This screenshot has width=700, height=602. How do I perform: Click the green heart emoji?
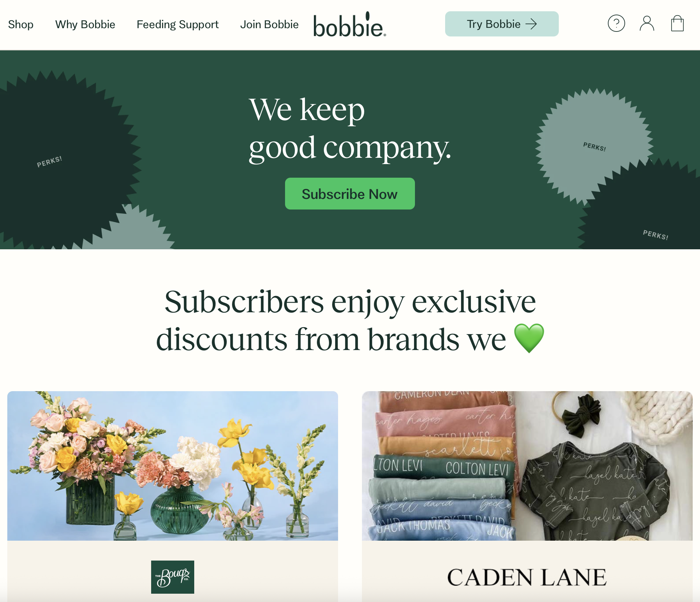pyautogui.click(x=529, y=338)
